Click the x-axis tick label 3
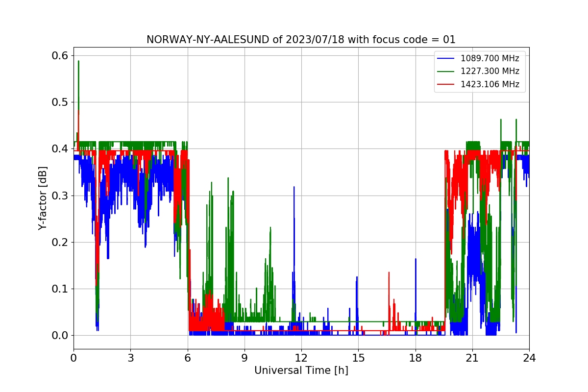 point(130,357)
